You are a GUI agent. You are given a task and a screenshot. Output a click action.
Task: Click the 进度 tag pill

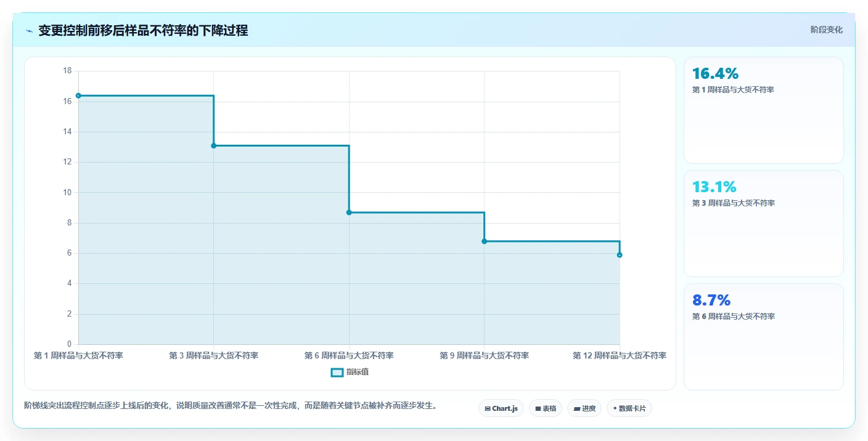tap(584, 408)
